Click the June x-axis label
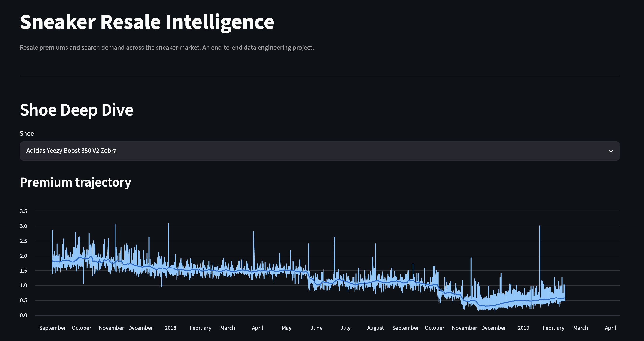This screenshot has height=341, width=644. (316, 328)
